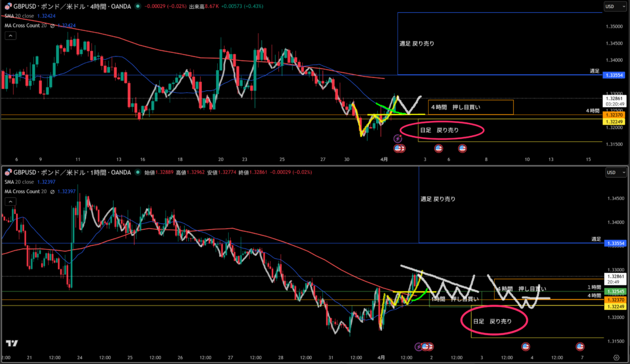This screenshot has height=364, width=630.
Task: Click the rightmost US flag event on upper chart
Action: pos(462,148)
